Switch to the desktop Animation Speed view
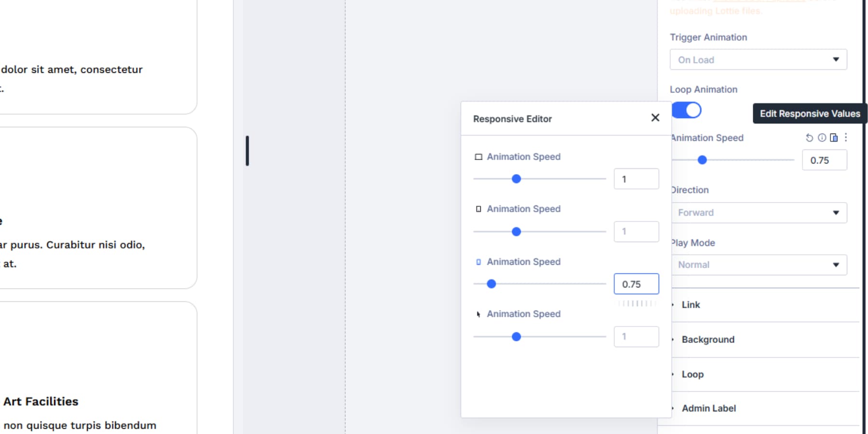This screenshot has width=868, height=434. (479, 156)
